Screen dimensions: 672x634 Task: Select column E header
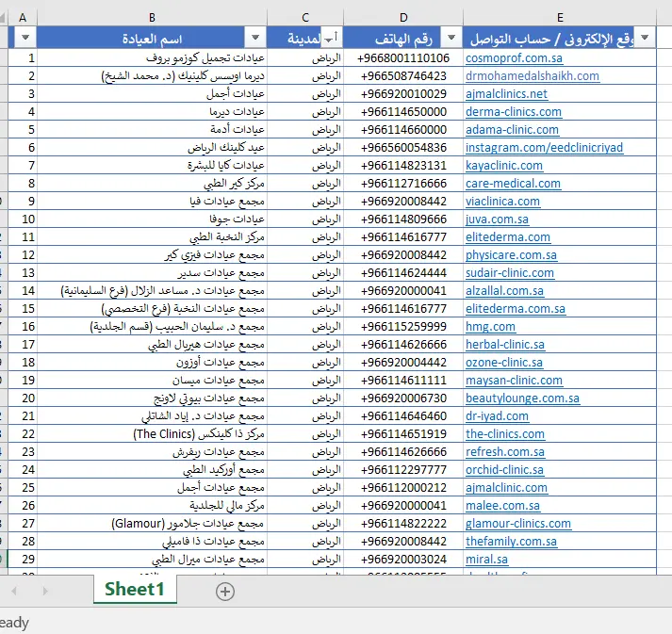(x=560, y=18)
